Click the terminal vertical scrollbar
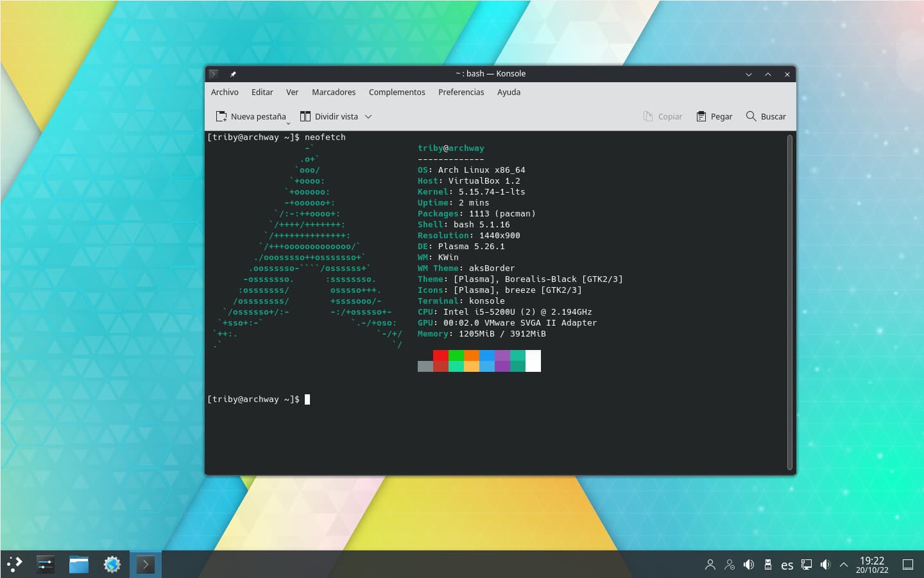The height and width of the screenshot is (578, 924). [x=790, y=302]
